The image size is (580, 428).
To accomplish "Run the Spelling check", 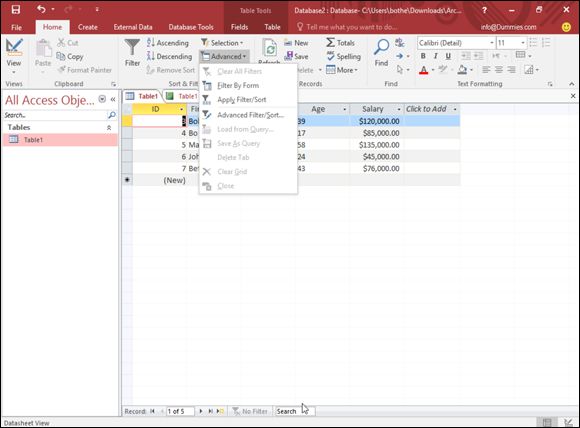I will tap(343, 57).
